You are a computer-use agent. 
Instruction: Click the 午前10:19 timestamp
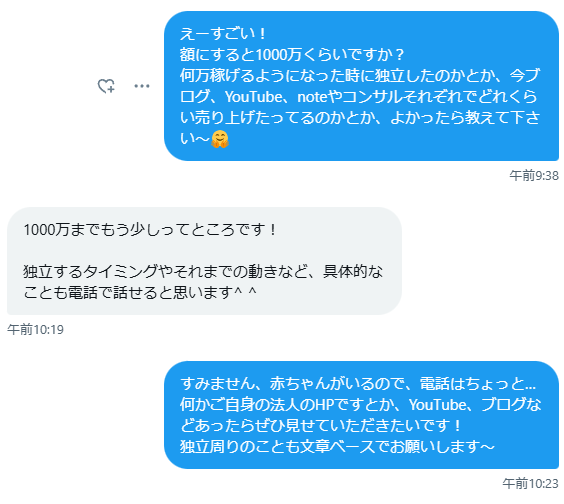pos(35,330)
